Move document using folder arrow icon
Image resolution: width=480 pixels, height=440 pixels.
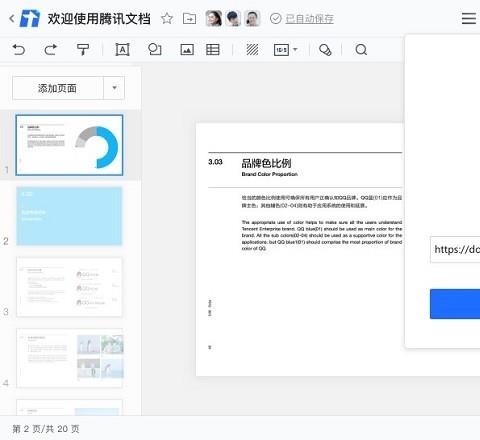[189, 18]
